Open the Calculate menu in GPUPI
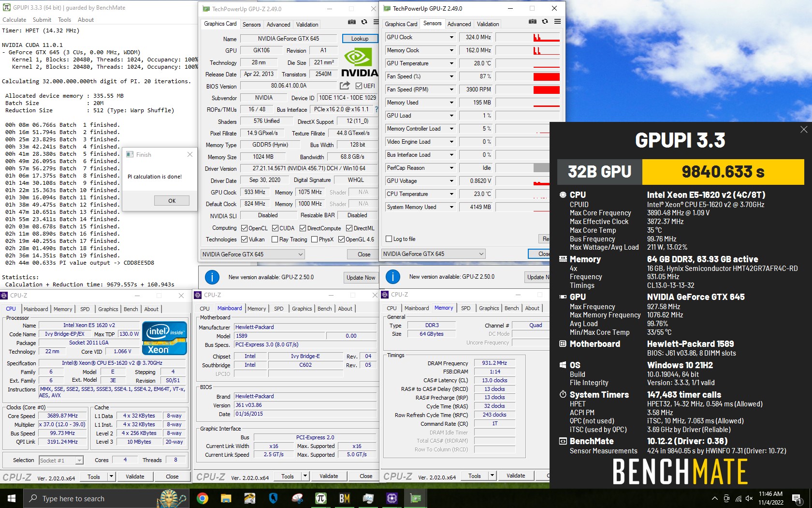 pyautogui.click(x=14, y=20)
